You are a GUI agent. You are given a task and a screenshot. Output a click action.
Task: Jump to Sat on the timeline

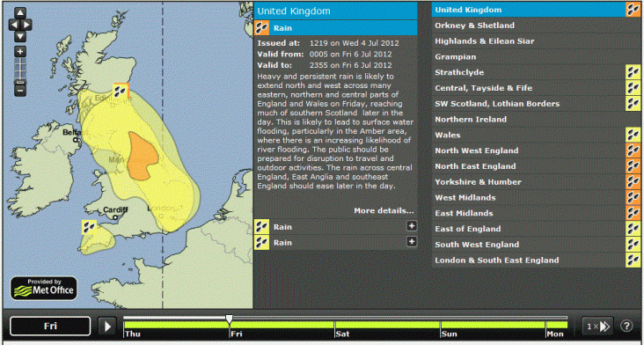click(342, 334)
